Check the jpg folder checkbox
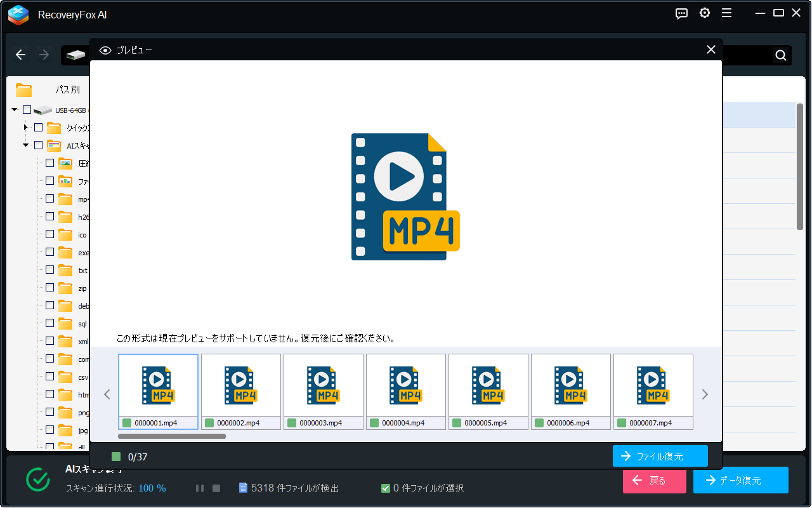 [49, 430]
